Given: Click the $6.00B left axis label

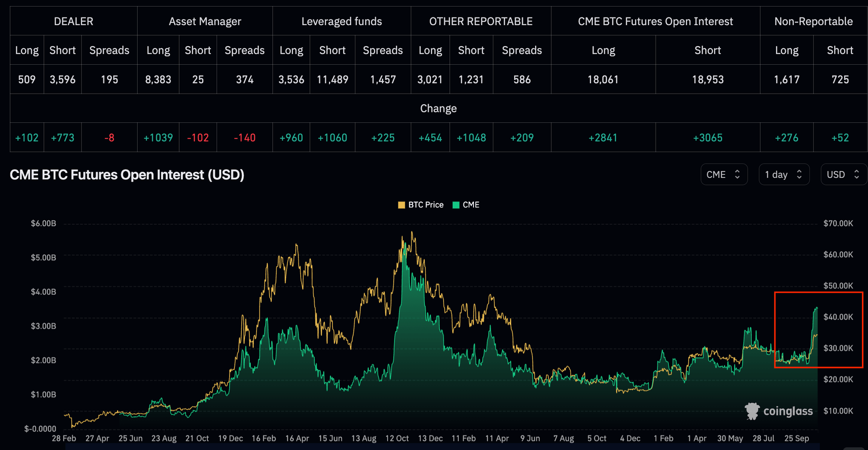Looking at the screenshot, I should [43, 223].
